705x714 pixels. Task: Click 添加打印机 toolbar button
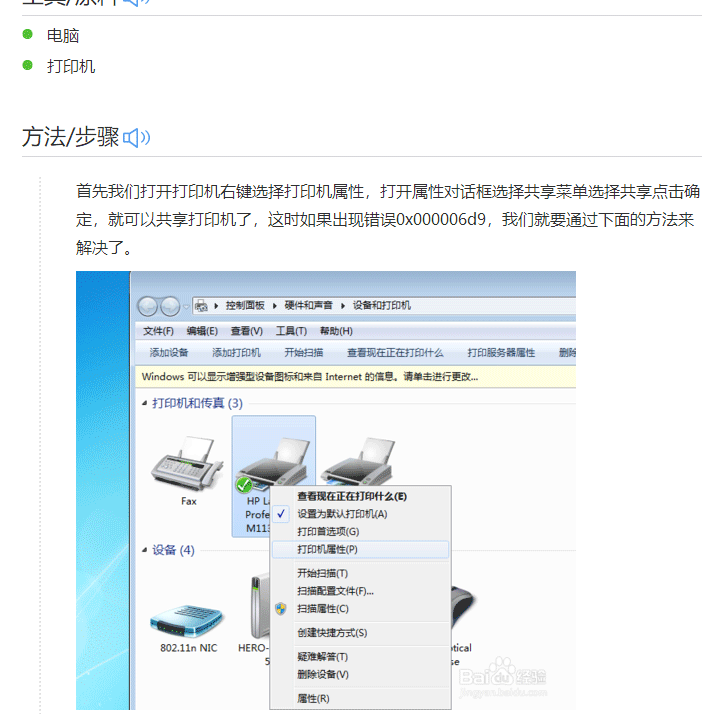click(236, 352)
